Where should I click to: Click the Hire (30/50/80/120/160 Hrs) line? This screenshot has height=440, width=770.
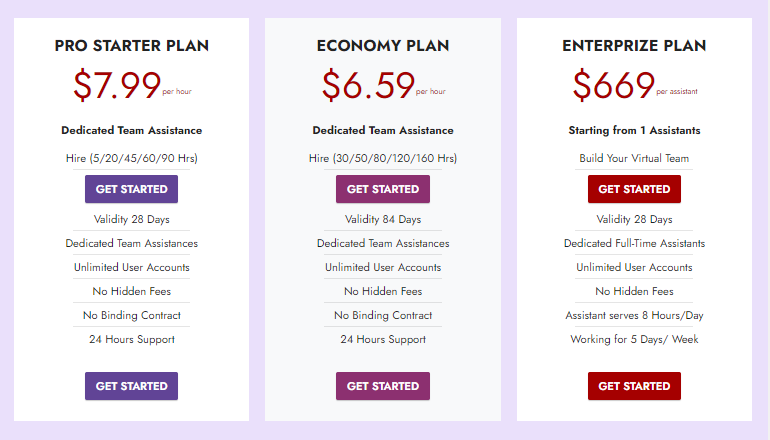click(x=383, y=158)
